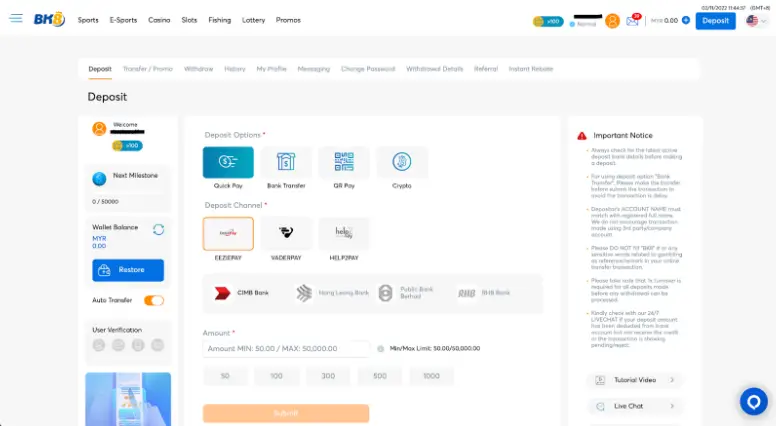Click the blue plus icon beside balance
The image size is (776, 426).
tap(686, 20)
